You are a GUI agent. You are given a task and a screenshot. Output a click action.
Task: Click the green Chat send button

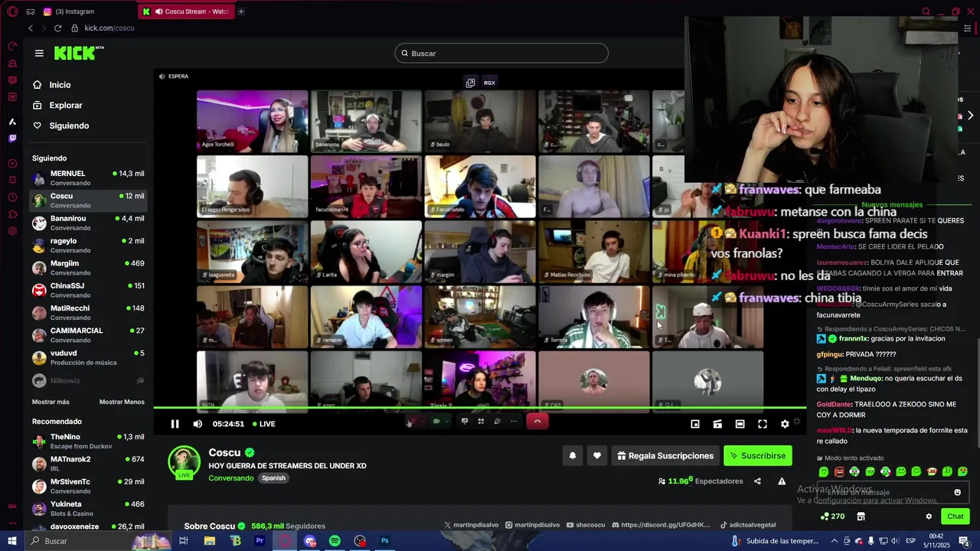[955, 517]
